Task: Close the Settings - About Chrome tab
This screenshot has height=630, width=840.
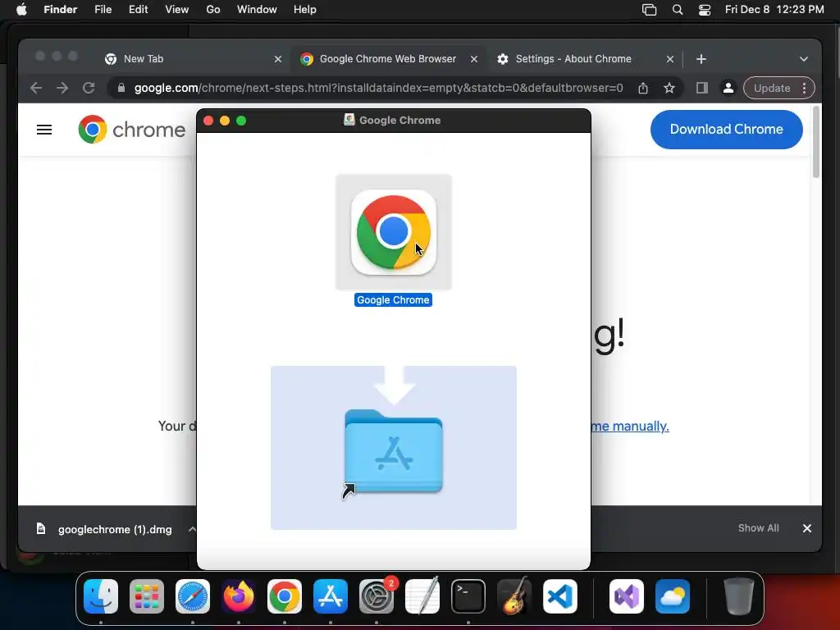Action: [x=670, y=59]
